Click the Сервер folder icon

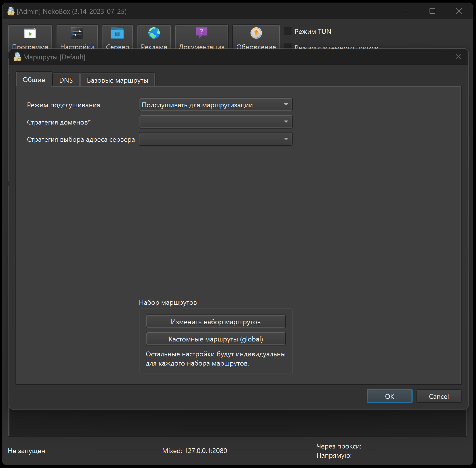coord(117,34)
